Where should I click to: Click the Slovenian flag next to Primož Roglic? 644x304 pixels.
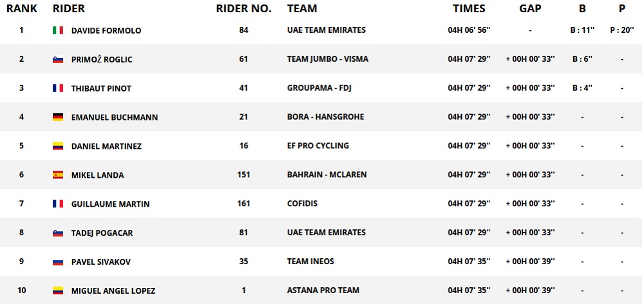[57, 59]
